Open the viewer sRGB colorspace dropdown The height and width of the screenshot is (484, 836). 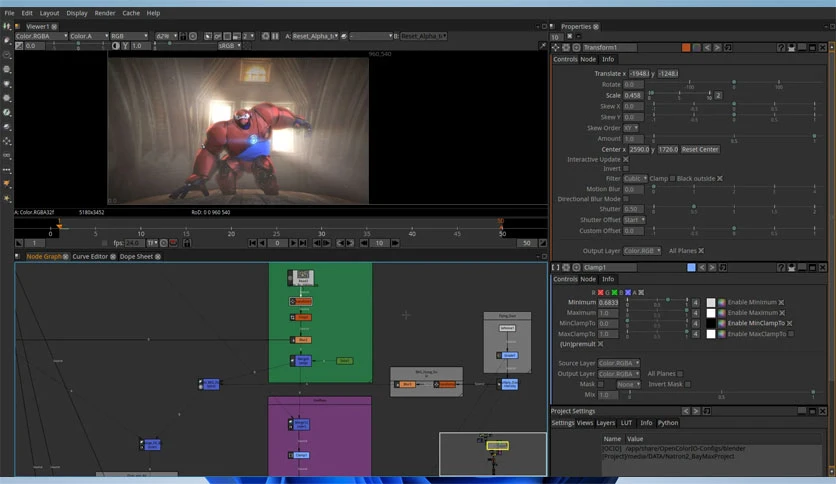(x=229, y=46)
